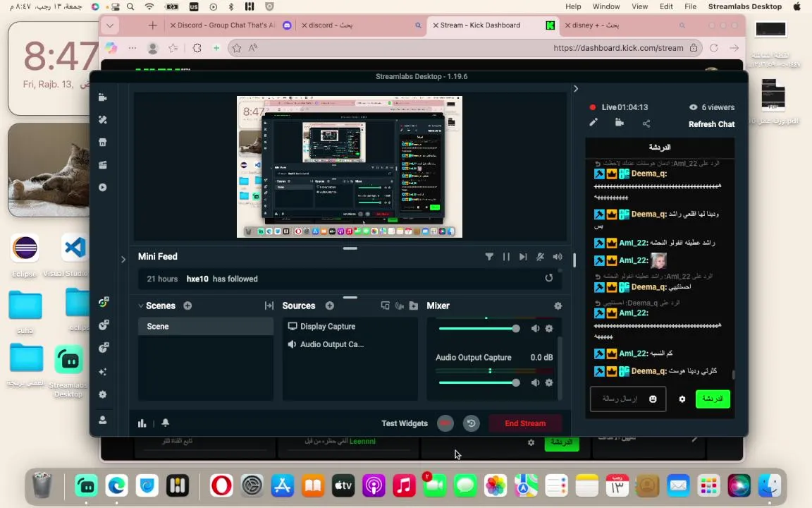Click the chat message input field
Image resolution: width=812 pixels, height=508 pixels.
pyautogui.click(x=627, y=399)
